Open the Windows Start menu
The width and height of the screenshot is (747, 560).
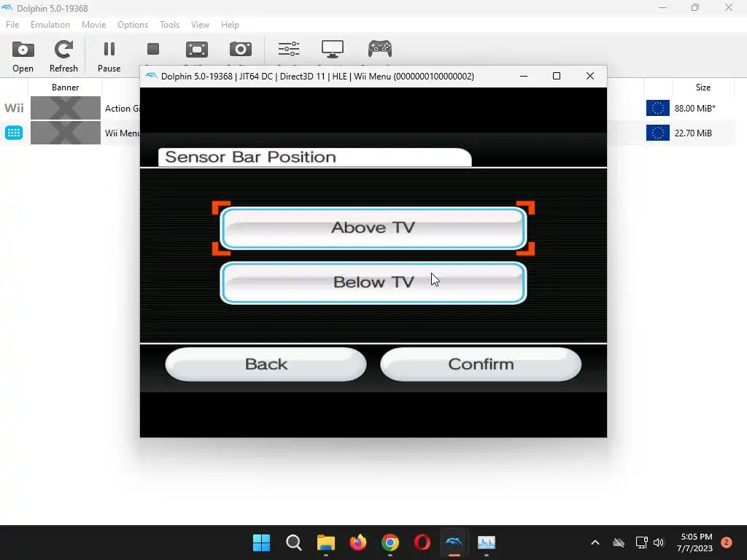261,542
